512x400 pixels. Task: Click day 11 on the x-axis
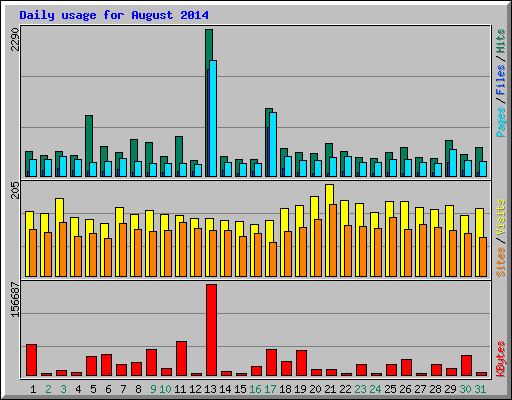coord(180,389)
